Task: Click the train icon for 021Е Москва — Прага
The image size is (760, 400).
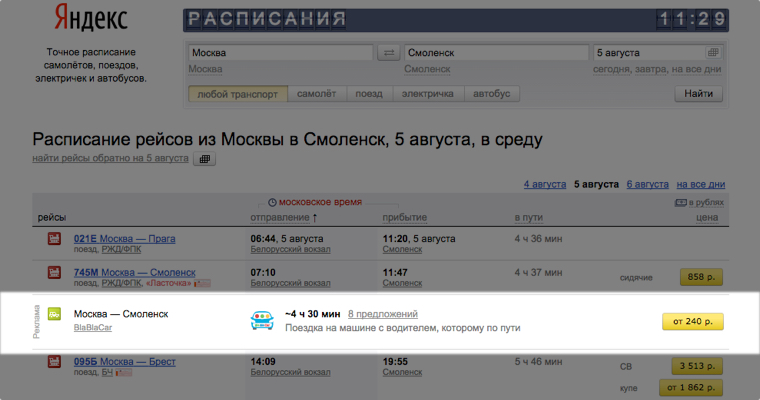Action: pyautogui.click(x=54, y=239)
